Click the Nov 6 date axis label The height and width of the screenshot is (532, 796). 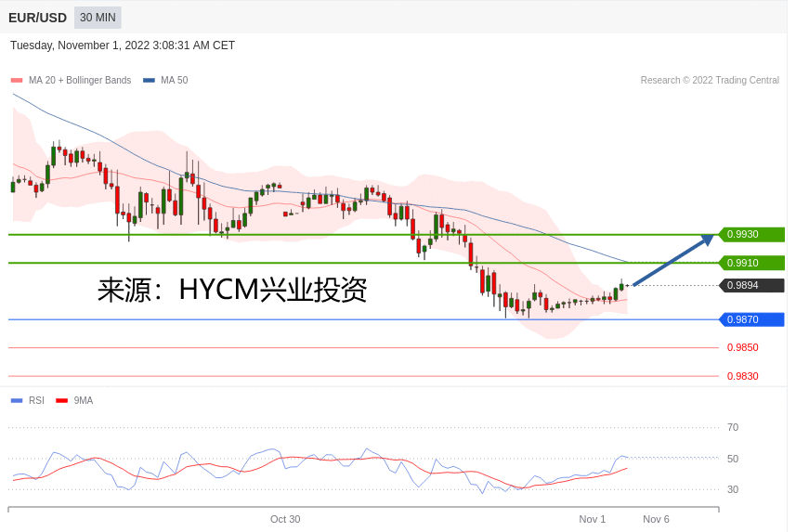tap(656, 519)
